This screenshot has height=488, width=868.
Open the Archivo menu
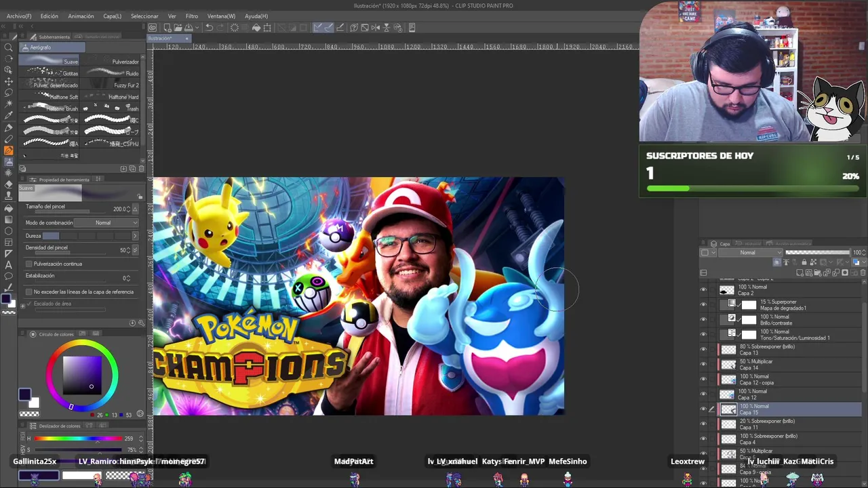coord(18,16)
